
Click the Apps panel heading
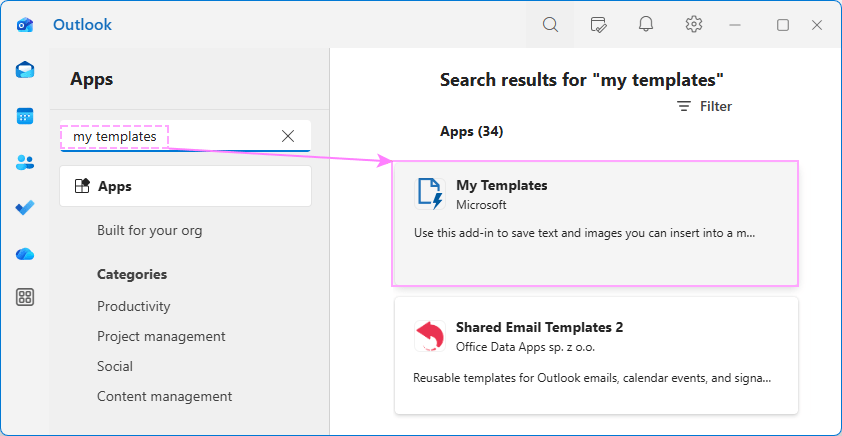pos(92,79)
